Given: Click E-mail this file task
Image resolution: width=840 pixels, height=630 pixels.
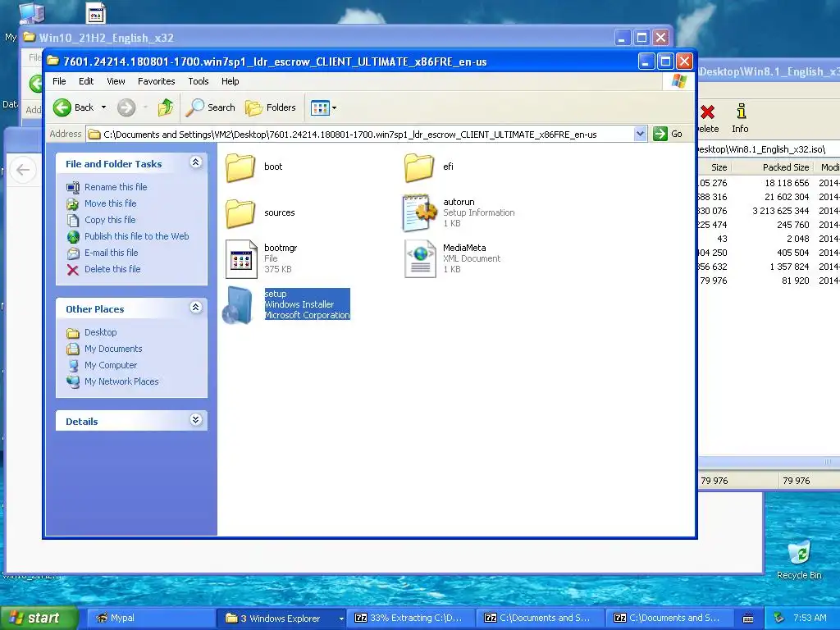Looking at the screenshot, I should coord(111,253).
